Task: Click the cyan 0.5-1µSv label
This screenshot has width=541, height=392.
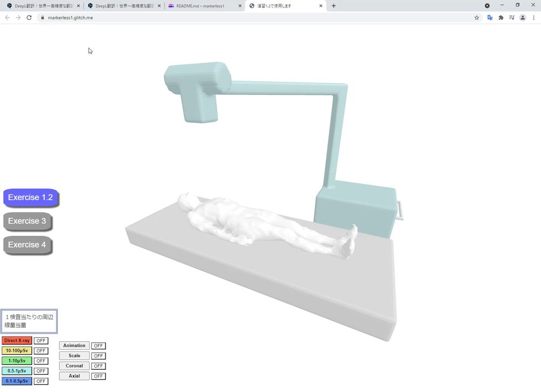Action: pyautogui.click(x=17, y=370)
